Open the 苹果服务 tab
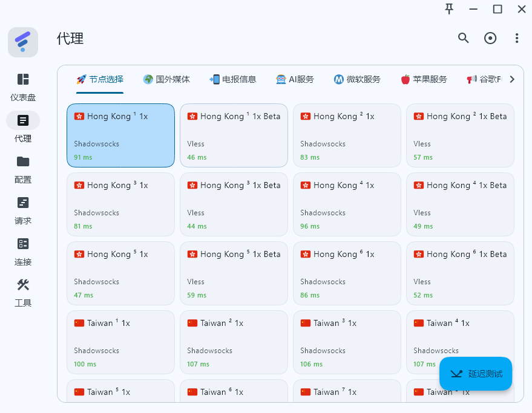532x413 pixels. pos(424,79)
